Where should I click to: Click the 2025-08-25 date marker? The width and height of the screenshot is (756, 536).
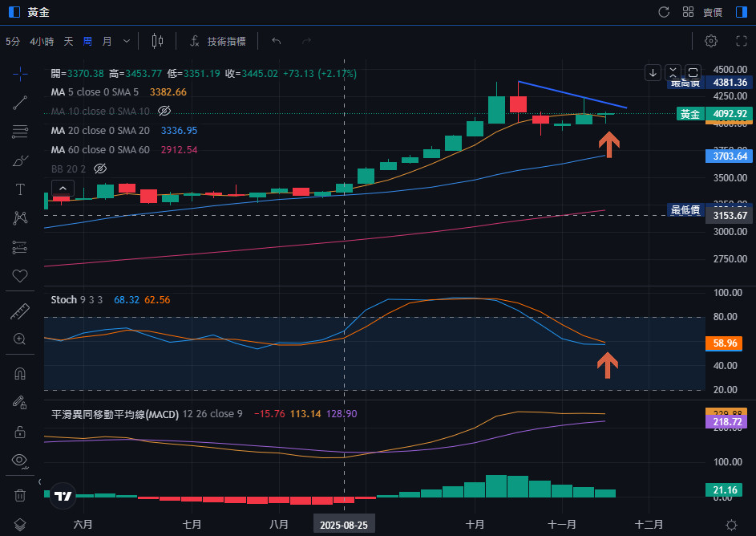point(345,524)
